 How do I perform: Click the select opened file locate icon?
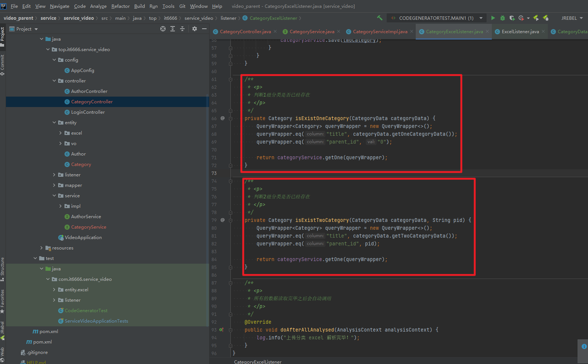click(163, 29)
